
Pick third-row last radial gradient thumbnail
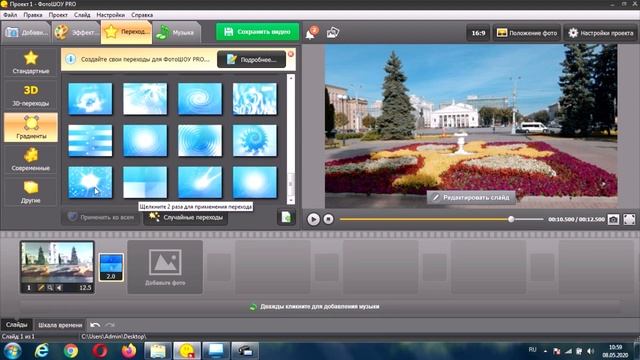255,182
